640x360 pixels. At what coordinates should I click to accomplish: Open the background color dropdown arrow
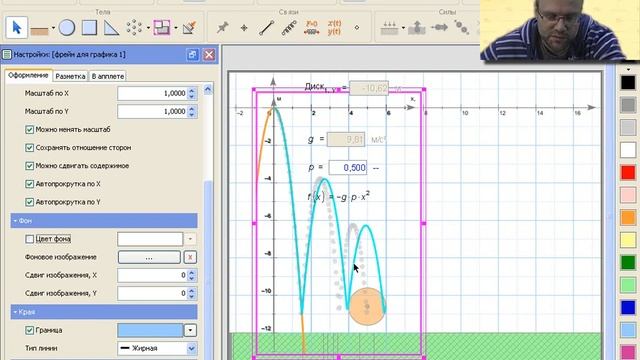coord(190,239)
